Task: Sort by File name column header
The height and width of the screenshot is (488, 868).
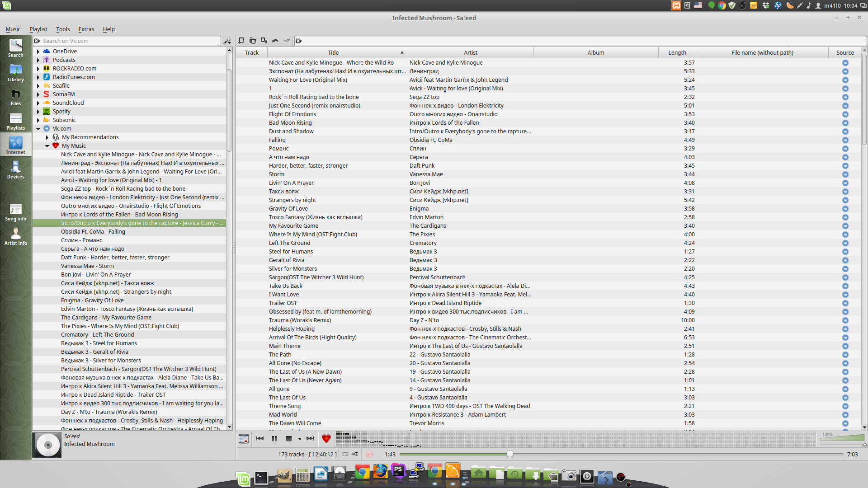Action: coord(762,53)
